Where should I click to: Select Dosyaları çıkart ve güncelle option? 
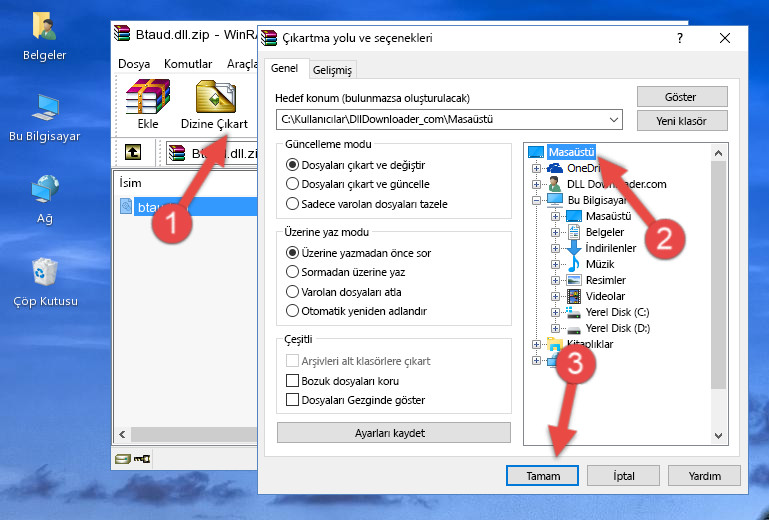(x=358, y=184)
